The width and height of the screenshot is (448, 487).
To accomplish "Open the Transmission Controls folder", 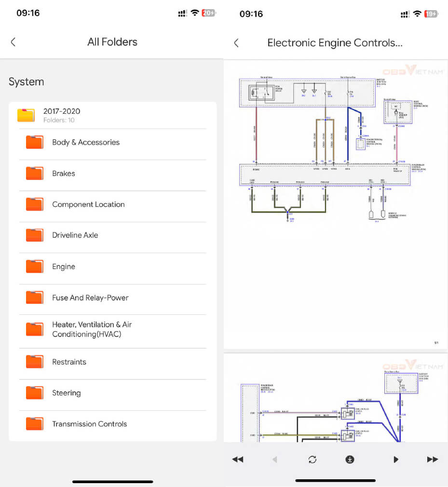I will (x=89, y=424).
